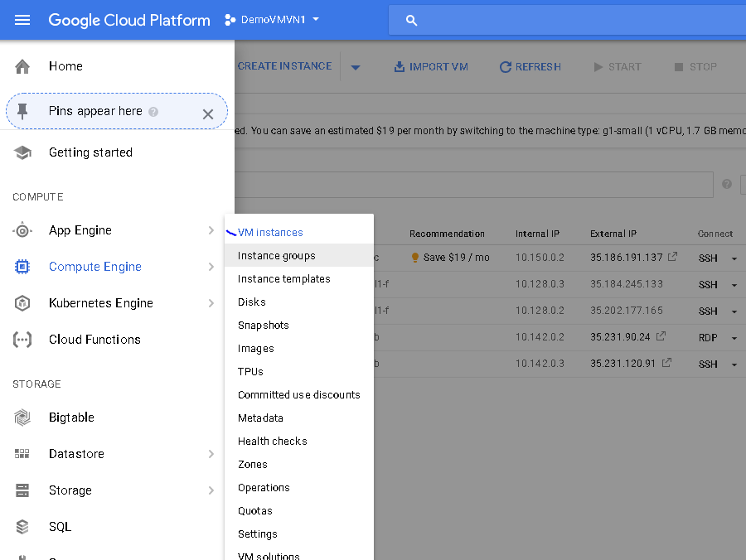Image resolution: width=746 pixels, height=560 pixels.
Task: Select the App Engine icon in sidebar
Action: click(x=22, y=230)
